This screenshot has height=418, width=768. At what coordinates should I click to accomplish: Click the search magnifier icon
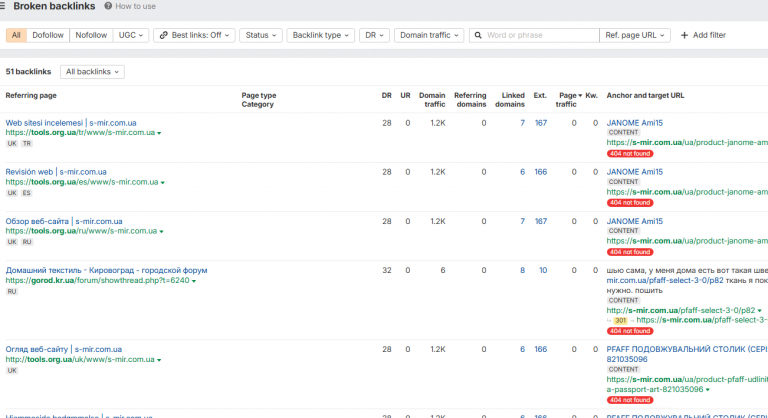[x=478, y=35]
